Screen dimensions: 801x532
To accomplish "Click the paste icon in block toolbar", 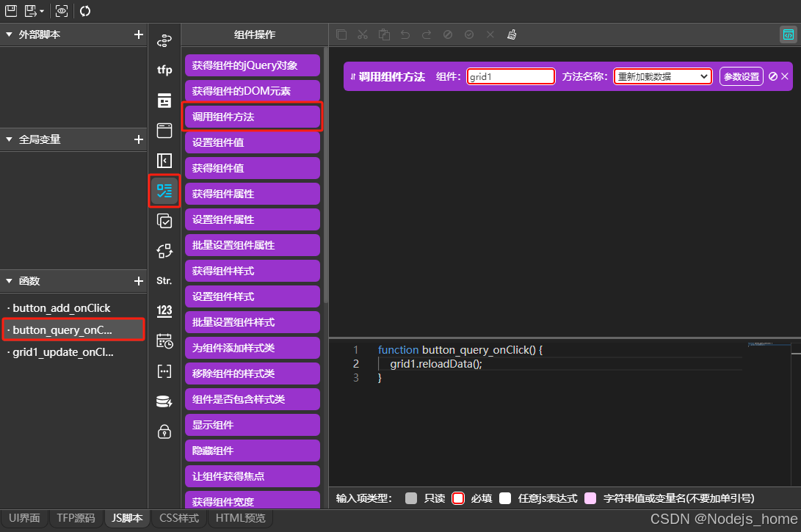I will coord(384,34).
